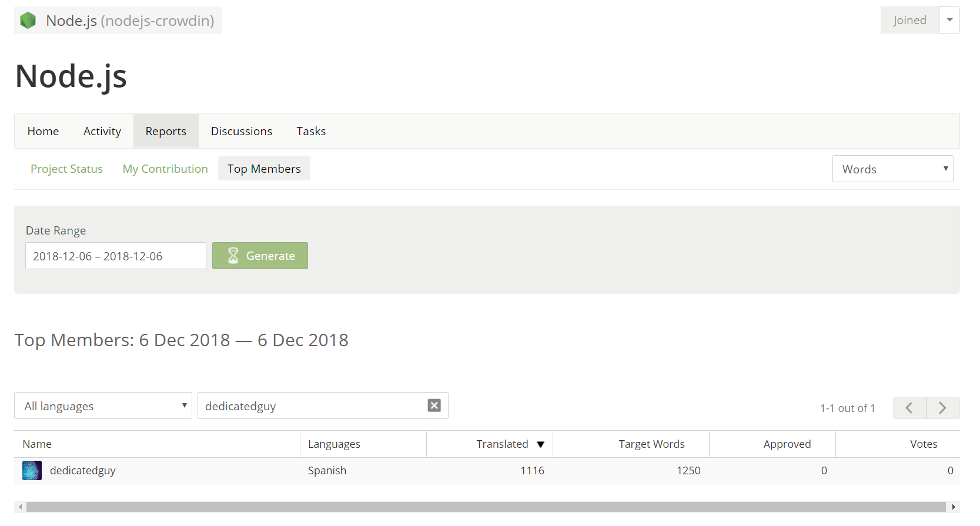Viewport: 980px width, 526px height.
Task: Click the 1116 translated value
Action: [532, 471]
